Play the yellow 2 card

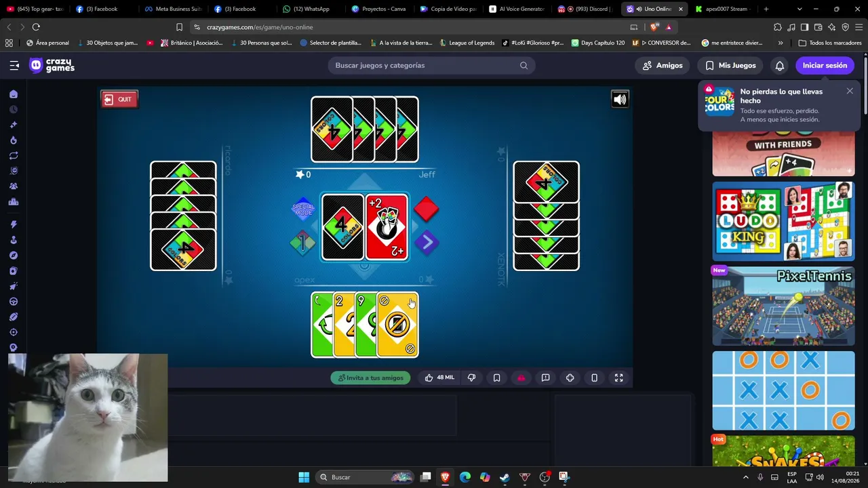[x=344, y=325]
